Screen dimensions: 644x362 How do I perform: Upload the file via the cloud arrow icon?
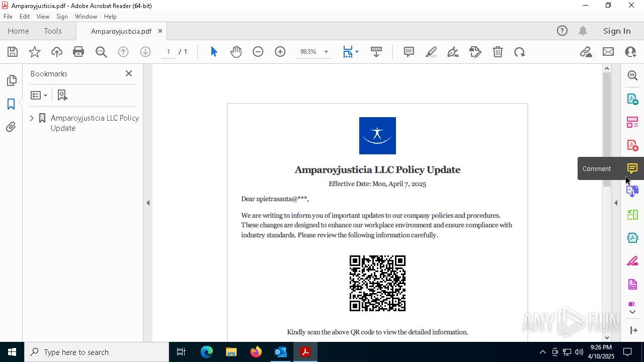tap(57, 52)
